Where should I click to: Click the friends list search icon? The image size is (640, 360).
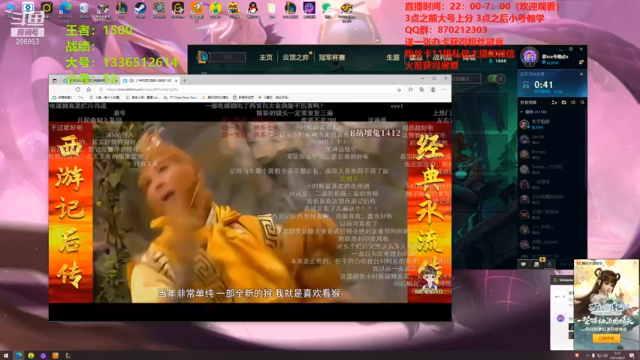coord(582,102)
